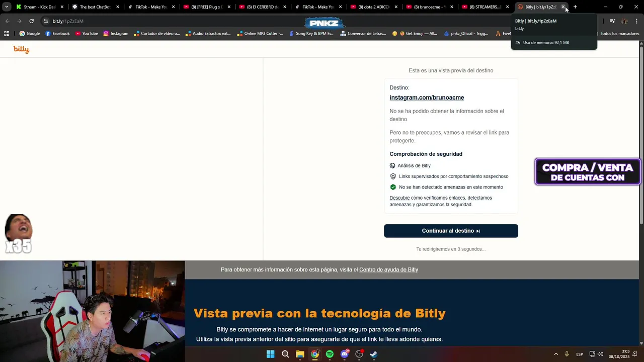Open the Windows Start menu
This screenshot has height=362, width=644.
point(270,354)
